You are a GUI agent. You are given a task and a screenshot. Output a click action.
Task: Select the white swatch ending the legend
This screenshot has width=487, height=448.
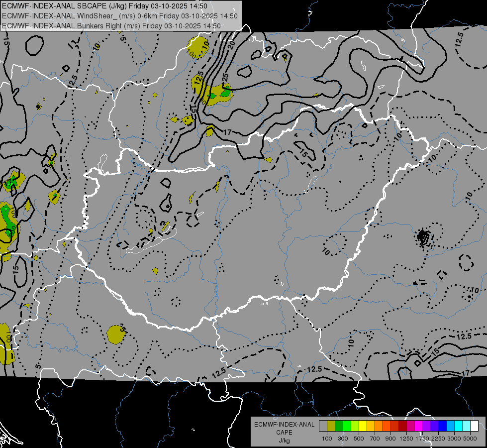click(x=475, y=426)
